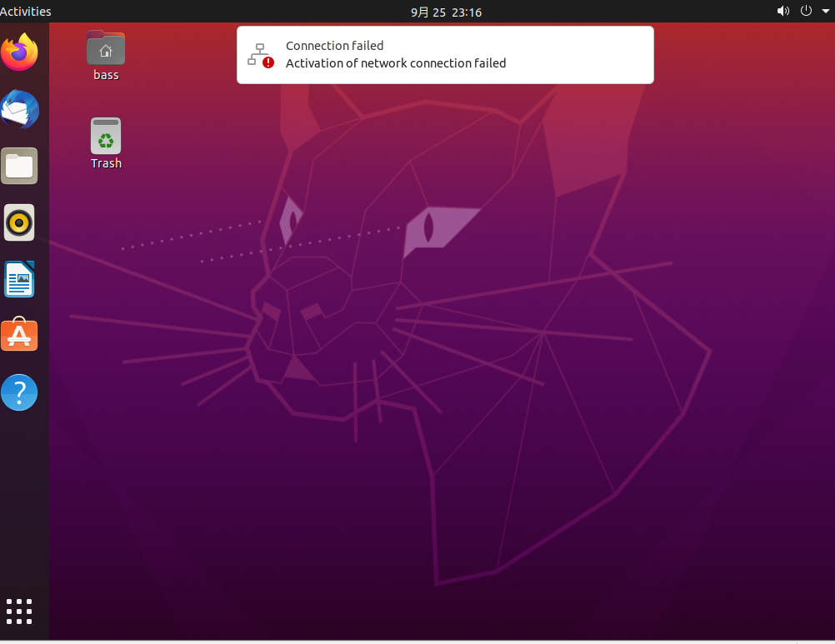Expand the system menu arrow
The width and height of the screenshot is (835, 644).
[x=825, y=11]
